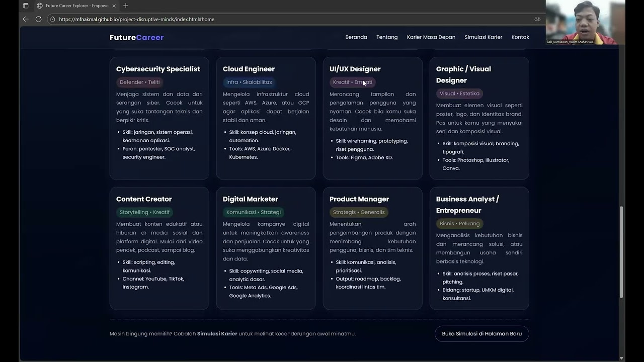
Task: Click 'Skill: wireframing, prototyping' bullet
Action: coord(372,145)
